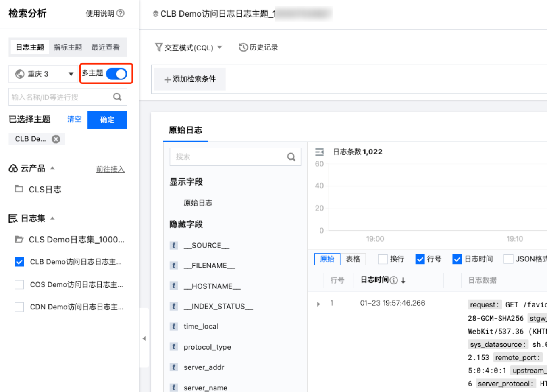
Task: Collapse the chart with the 日志条数 icon
Action: 320,152
